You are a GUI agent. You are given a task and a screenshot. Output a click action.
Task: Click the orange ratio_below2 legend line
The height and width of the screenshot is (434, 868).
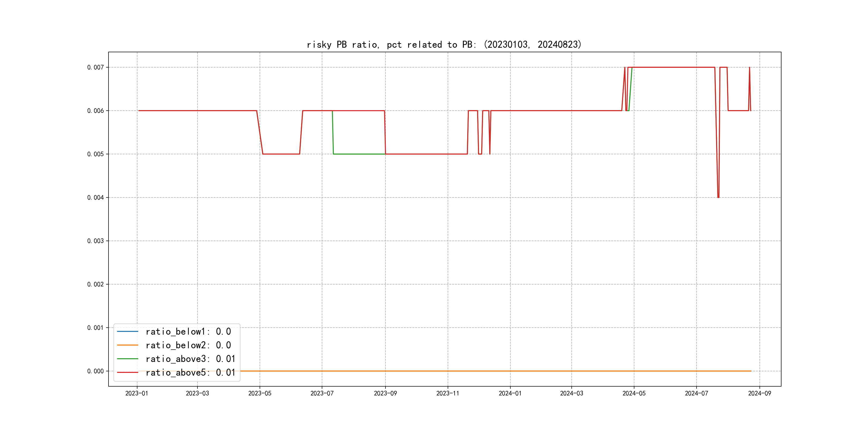pyautogui.click(x=127, y=345)
